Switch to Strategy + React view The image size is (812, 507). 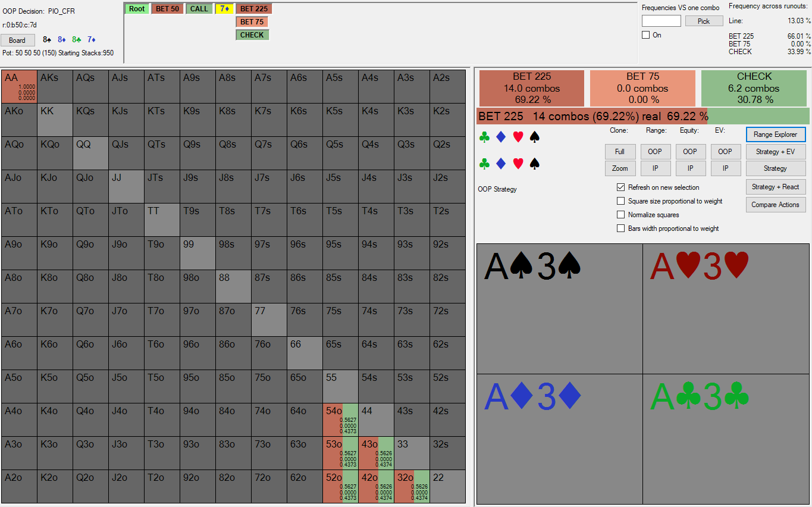click(x=776, y=187)
